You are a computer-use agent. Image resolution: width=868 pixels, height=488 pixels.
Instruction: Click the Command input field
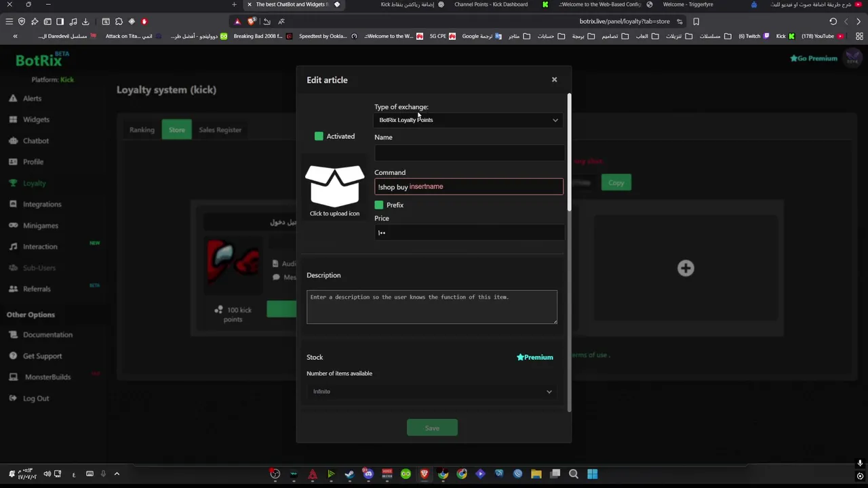(469, 186)
